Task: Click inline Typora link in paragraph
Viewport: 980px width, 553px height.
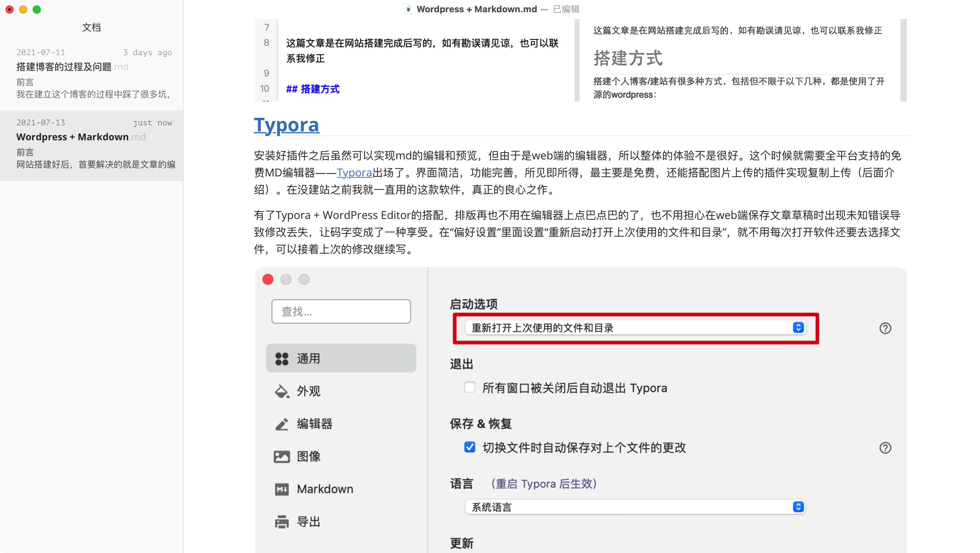Action: coord(354,173)
